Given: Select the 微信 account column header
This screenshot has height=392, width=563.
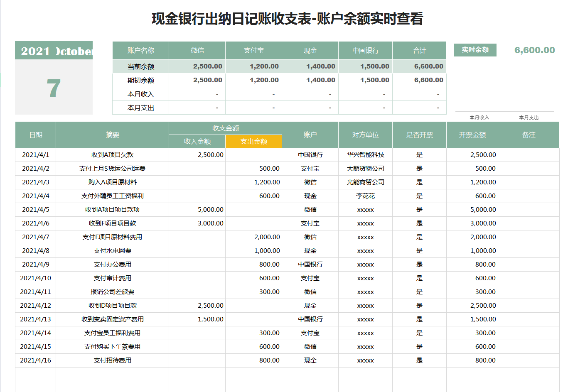Looking at the screenshot, I should (197, 50).
